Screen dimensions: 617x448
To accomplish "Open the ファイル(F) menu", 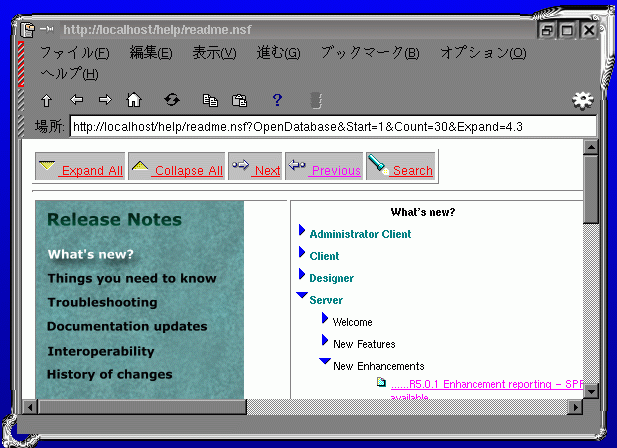I will [x=74, y=53].
